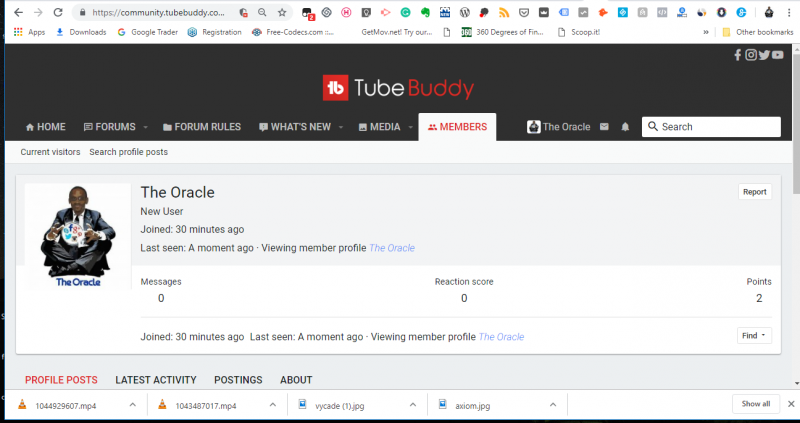Click The Oracle profile avatar image
The height and width of the screenshot is (423, 800).
coord(77,237)
